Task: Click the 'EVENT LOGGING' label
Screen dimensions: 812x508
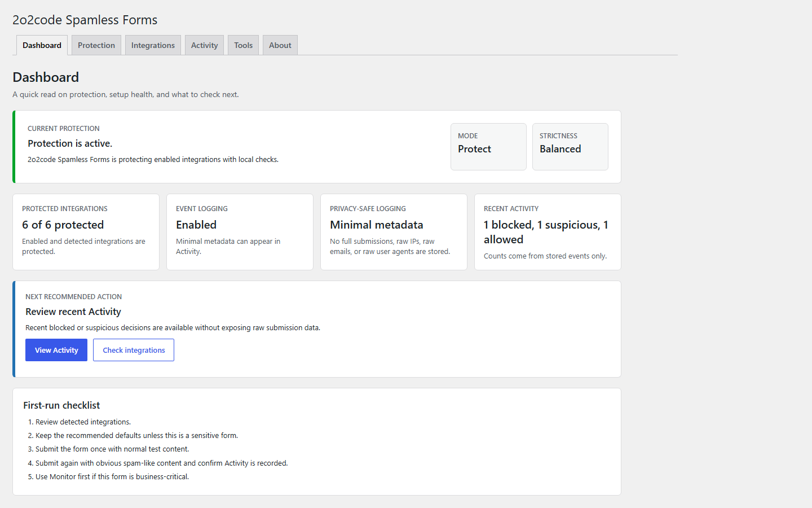Action: (202, 209)
